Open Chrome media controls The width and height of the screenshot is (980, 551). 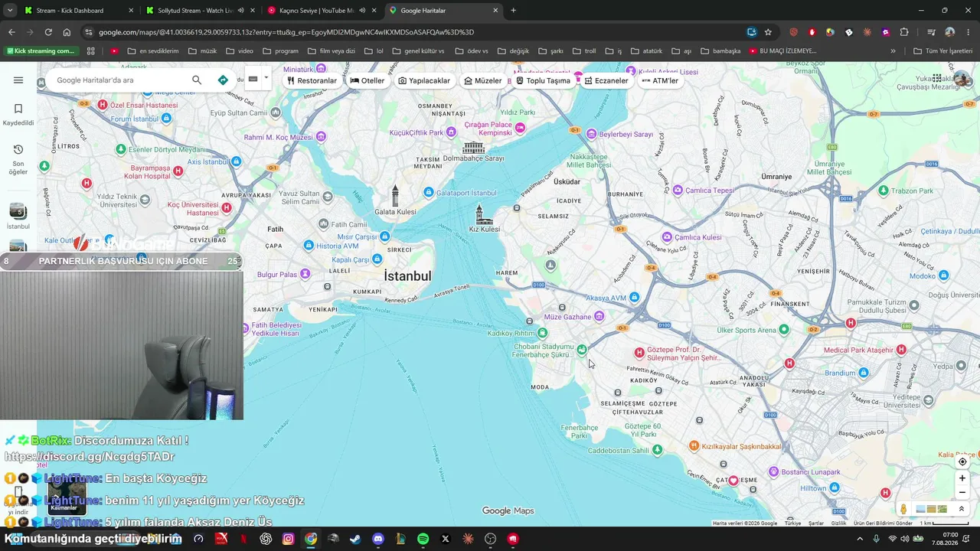coord(931,32)
